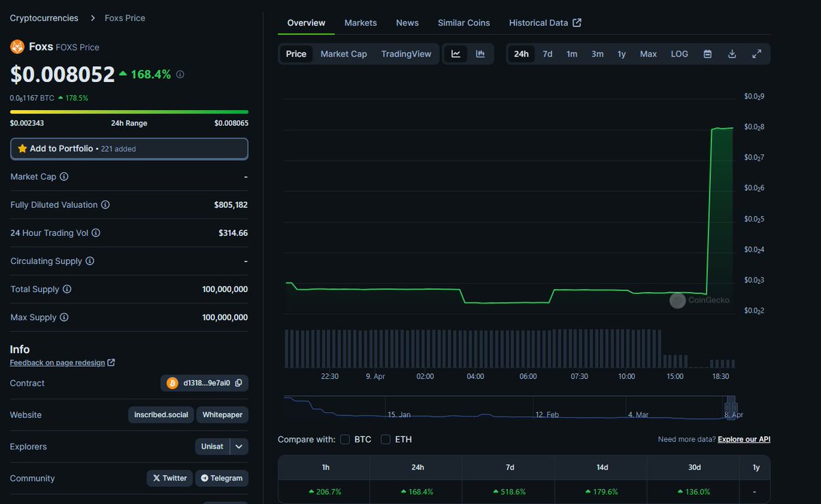Select 7d time range
The width and height of the screenshot is (821, 504).
547,54
